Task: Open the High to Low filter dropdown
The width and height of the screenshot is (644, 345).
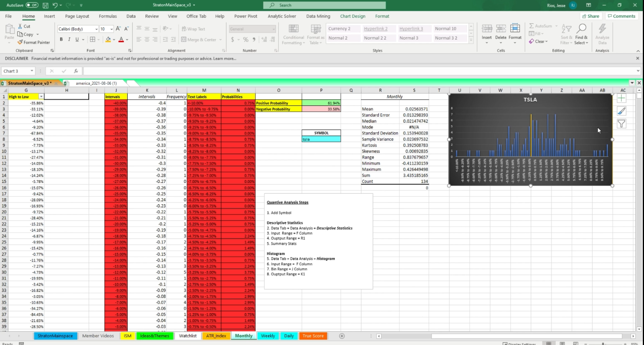Action: (41, 97)
